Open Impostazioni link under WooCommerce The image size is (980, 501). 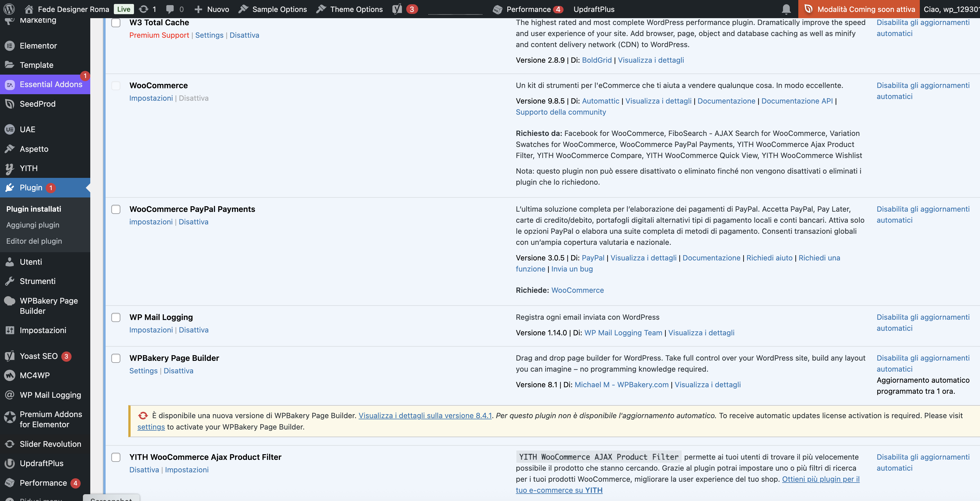[x=151, y=98]
